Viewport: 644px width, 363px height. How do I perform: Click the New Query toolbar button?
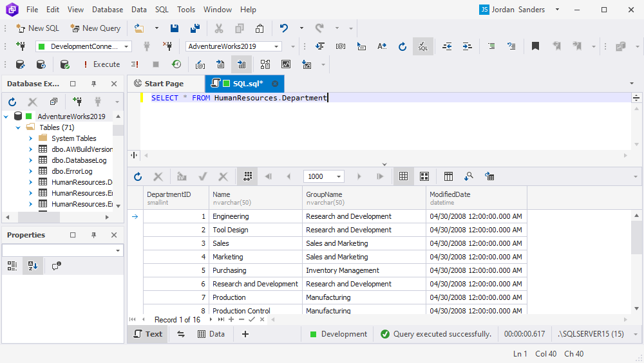tap(96, 28)
